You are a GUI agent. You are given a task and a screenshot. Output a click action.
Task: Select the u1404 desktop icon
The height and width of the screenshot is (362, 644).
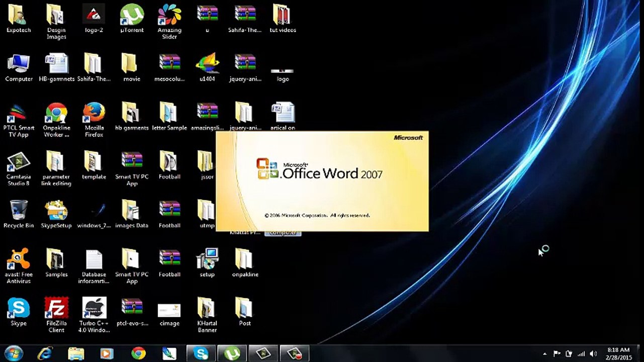tap(207, 68)
